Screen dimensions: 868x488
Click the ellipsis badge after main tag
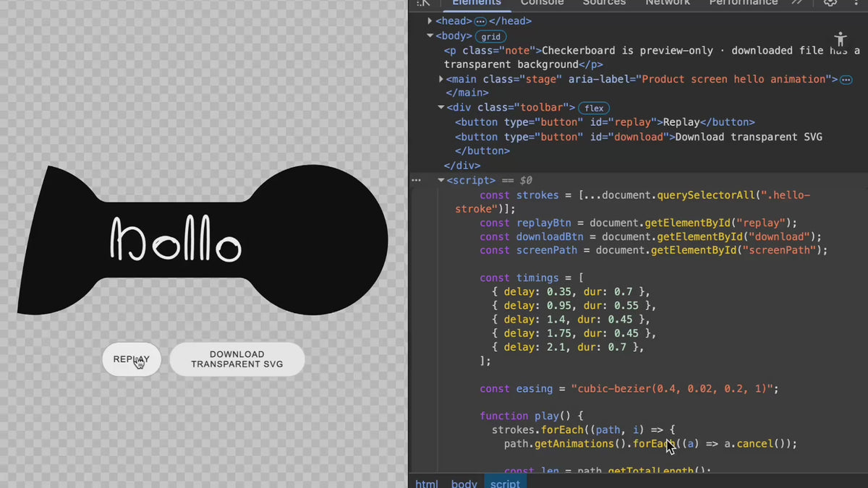point(846,80)
